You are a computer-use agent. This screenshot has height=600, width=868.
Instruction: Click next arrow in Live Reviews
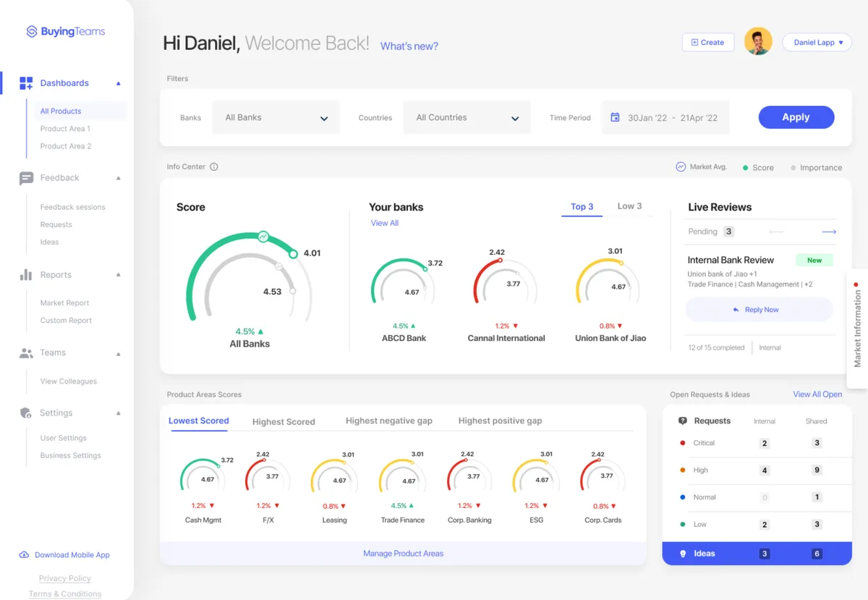(x=829, y=232)
